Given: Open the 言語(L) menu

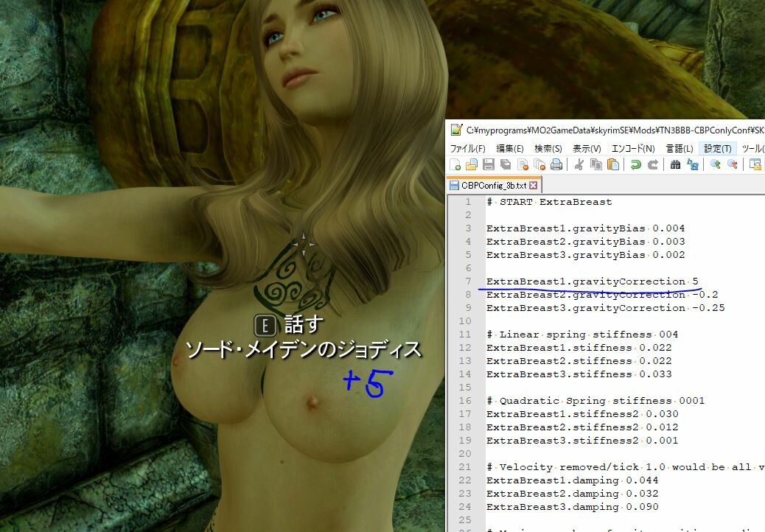Looking at the screenshot, I should pos(680,148).
